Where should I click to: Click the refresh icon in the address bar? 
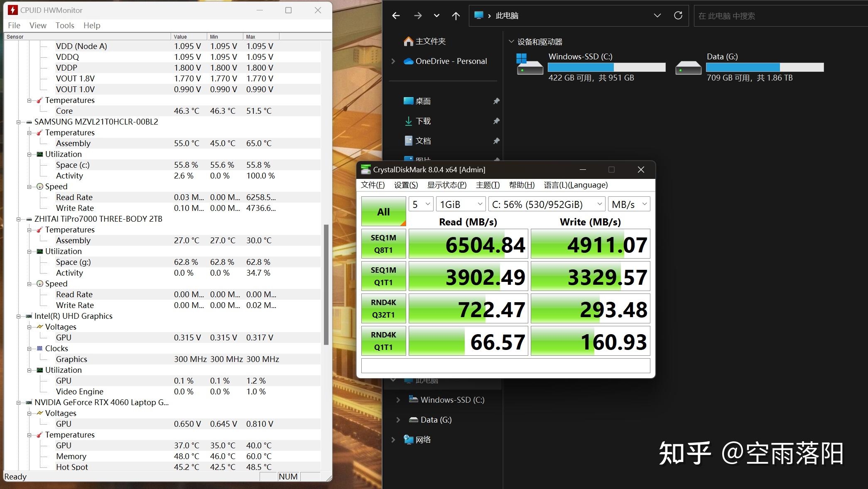tap(678, 15)
